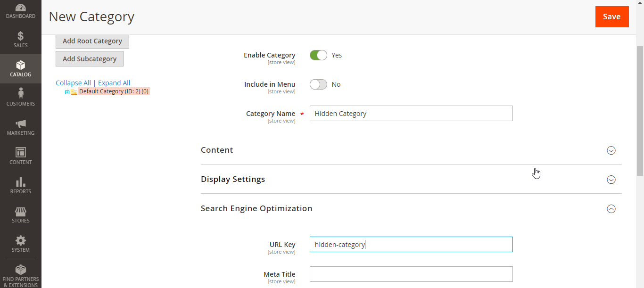Open the Content layout icon
Viewport: 644px width, 288px height.
pyautogui.click(x=21, y=152)
